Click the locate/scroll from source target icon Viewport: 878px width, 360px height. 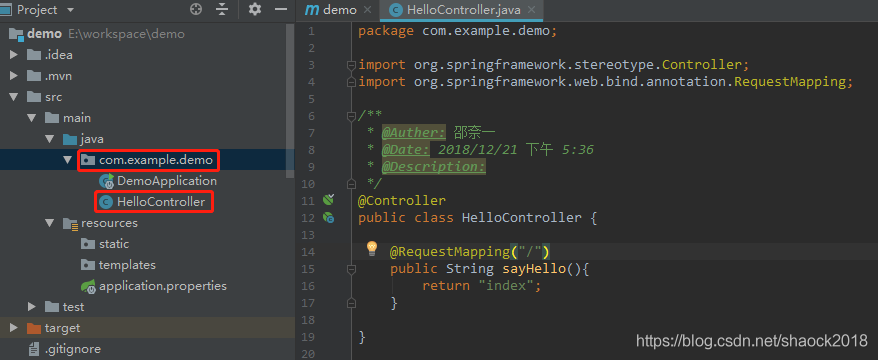tap(195, 9)
